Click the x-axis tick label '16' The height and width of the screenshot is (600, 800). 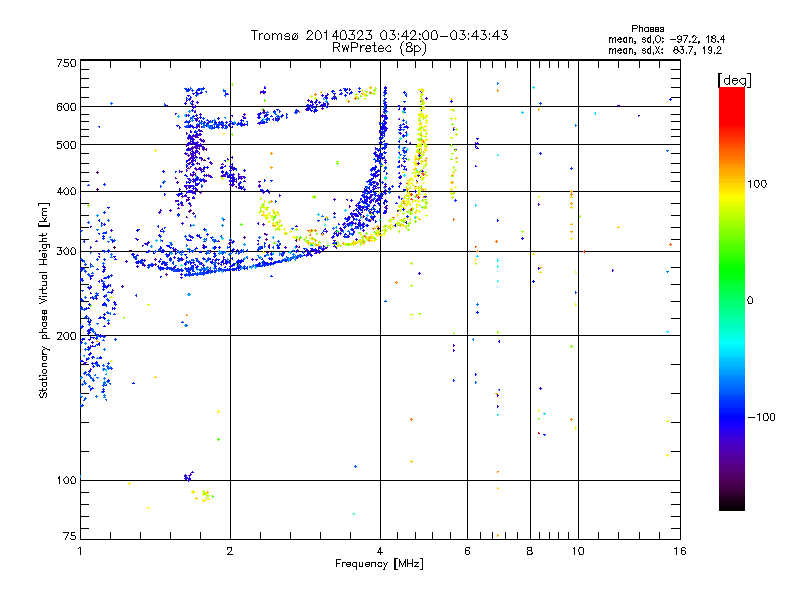pos(680,551)
